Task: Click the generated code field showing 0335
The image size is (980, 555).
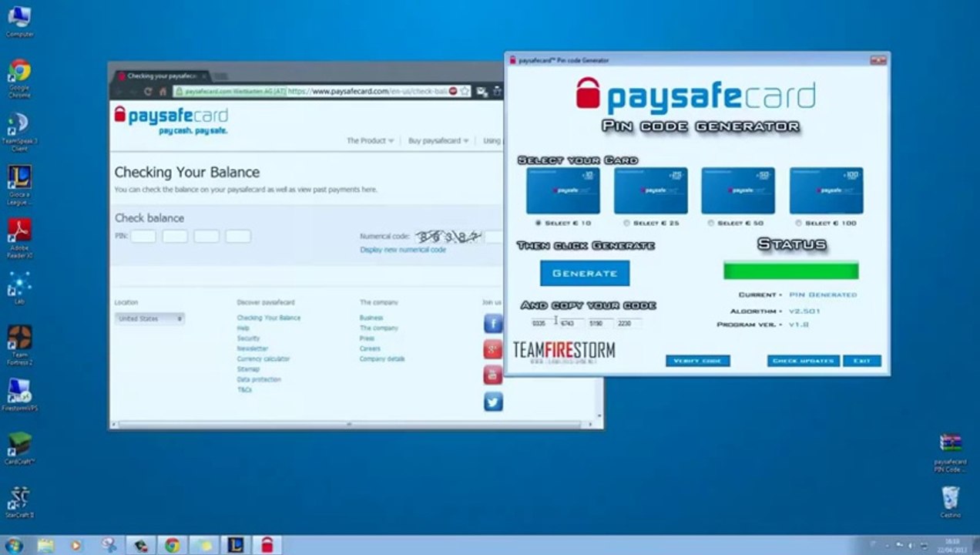Action: pyautogui.click(x=542, y=323)
